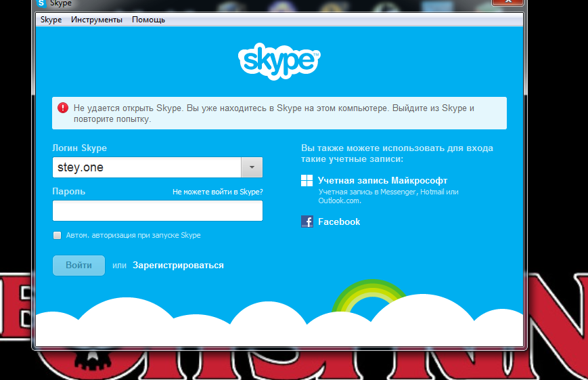The width and height of the screenshot is (588, 380).
Task: Click the Зарегистрироваться registration link
Action: 178,266
